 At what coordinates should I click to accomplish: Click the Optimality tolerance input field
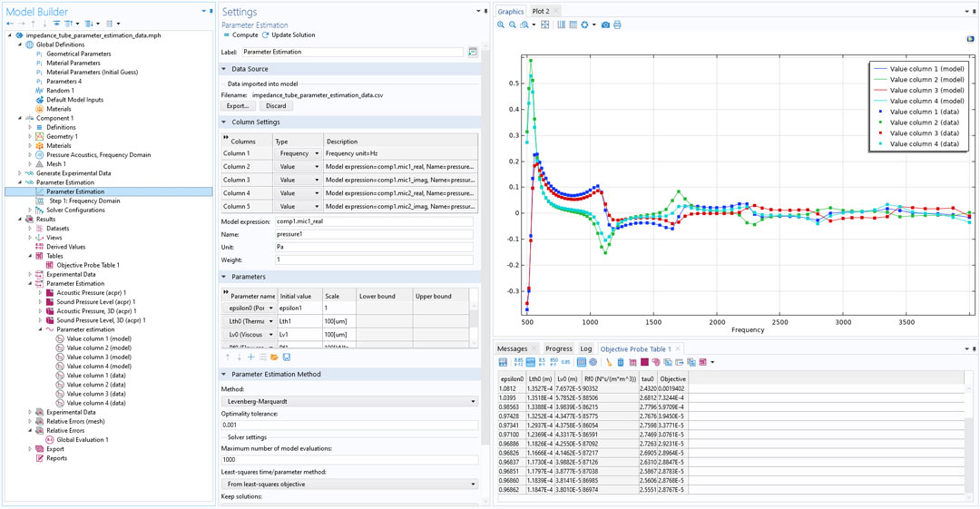pos(349,425)
